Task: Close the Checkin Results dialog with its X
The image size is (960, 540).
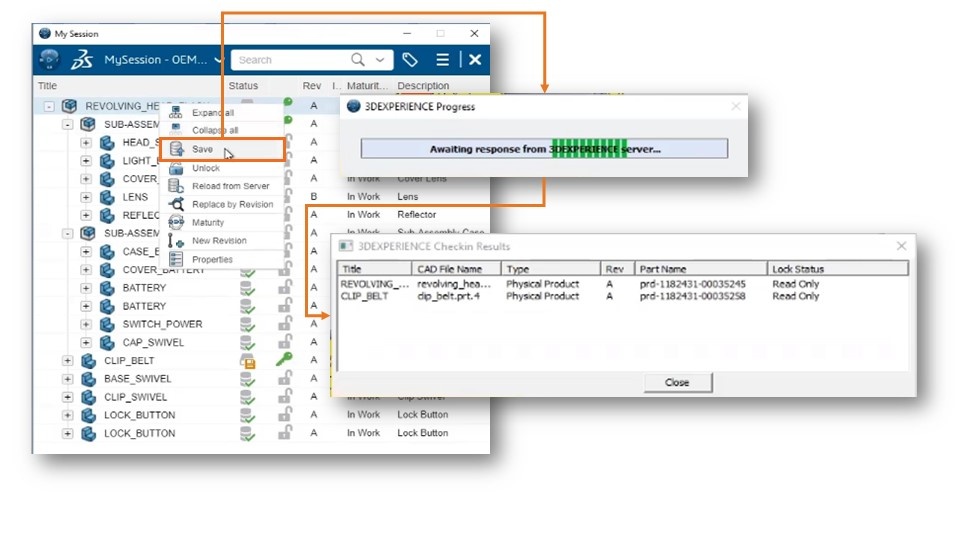Action: tap(901, 246)
